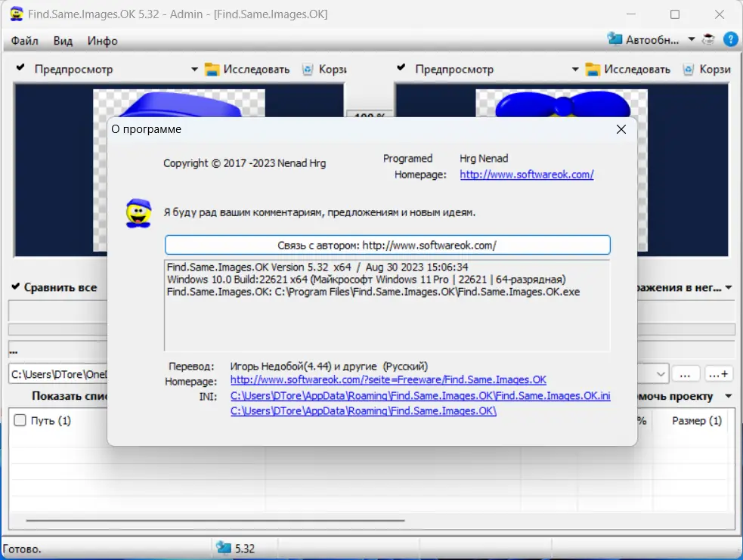The image size is (743, 560).
Task: Open the Инфо menu
Action: [x=102, y=41]
